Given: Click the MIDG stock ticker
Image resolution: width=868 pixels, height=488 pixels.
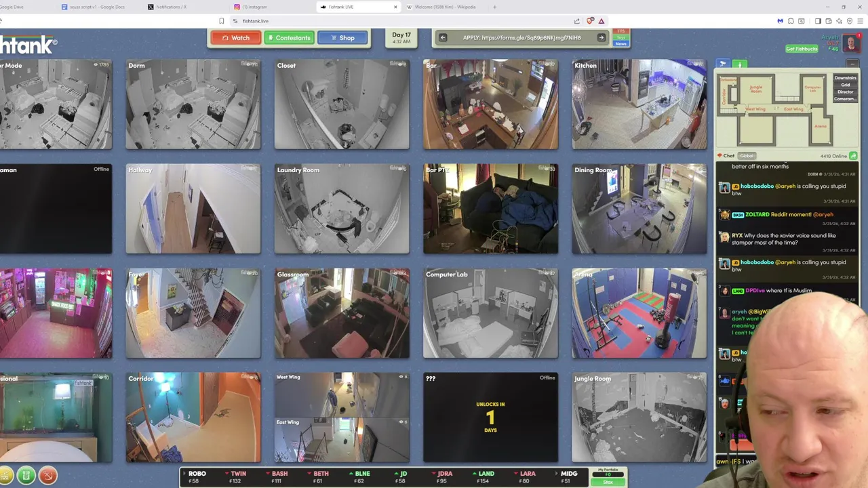Looking at the screenshot, I should (568, 477).
